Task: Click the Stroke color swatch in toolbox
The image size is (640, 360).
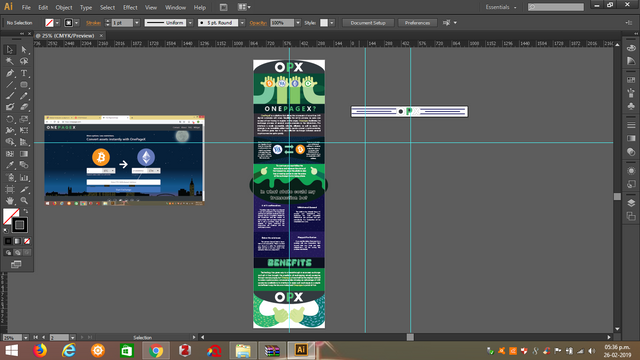Action: (20, 225)
